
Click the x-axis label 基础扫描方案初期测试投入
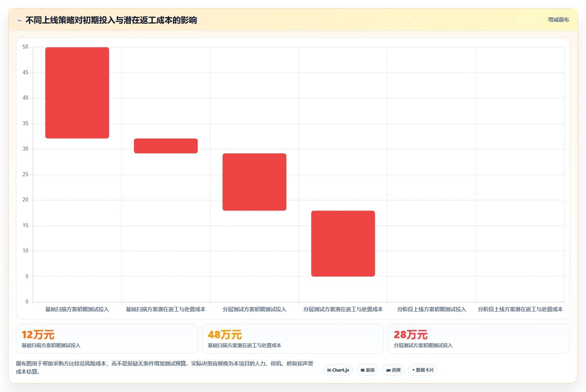pyautogui.click(x=77, y=310)
